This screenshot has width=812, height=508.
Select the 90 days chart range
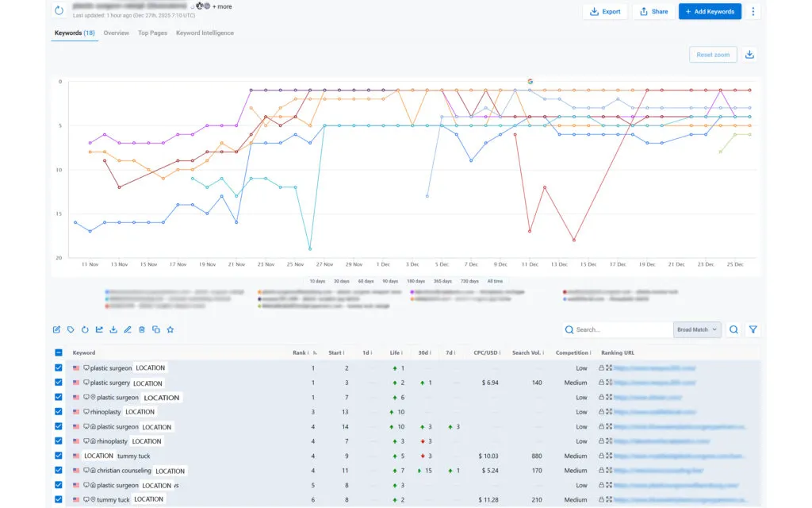pos(390,281)
